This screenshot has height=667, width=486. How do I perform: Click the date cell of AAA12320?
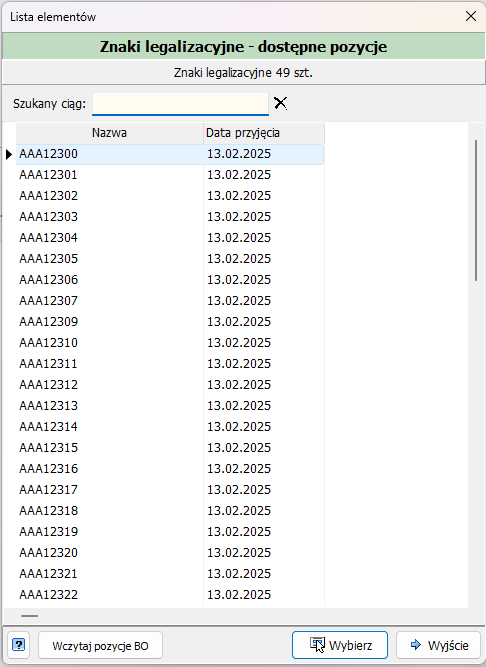(264, 553)
